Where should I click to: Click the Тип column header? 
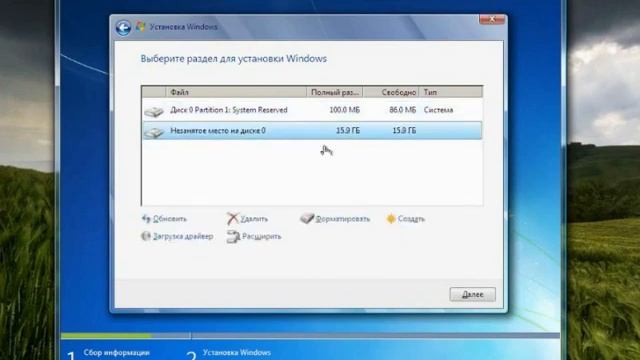pos(451,92)
